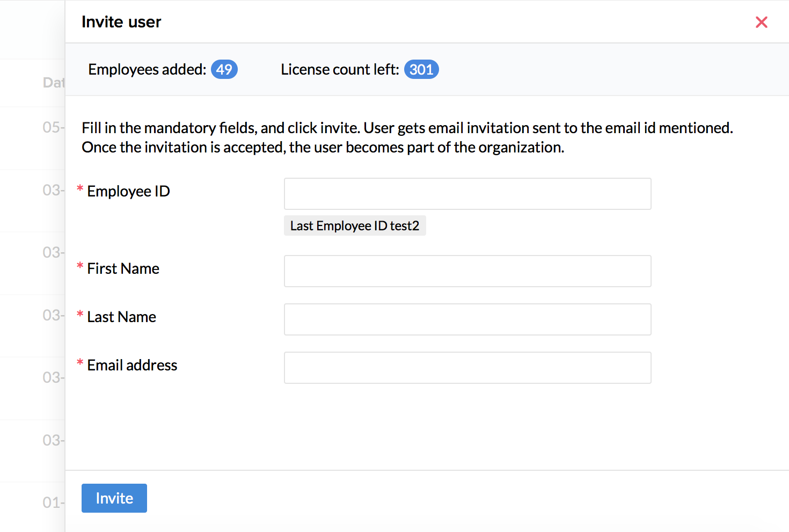
Task: Click the License count left text label
Action: tap(340, 69)
